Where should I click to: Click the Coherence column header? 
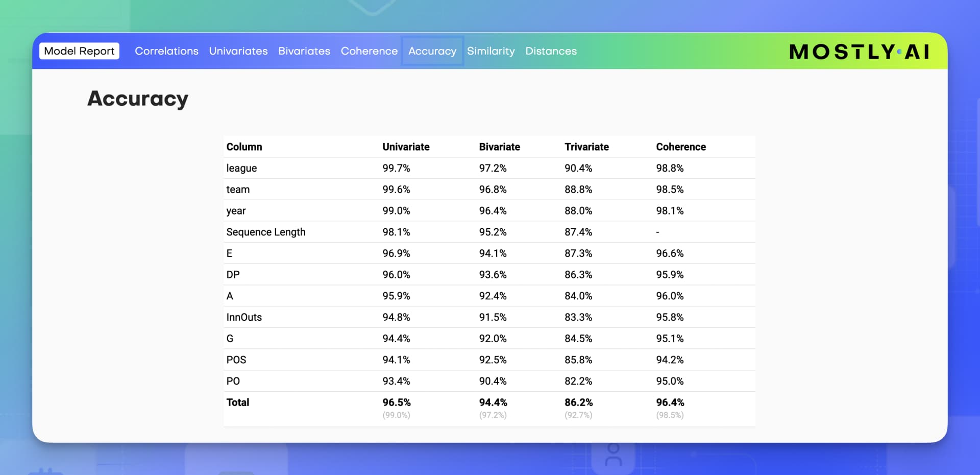[681, 147]
